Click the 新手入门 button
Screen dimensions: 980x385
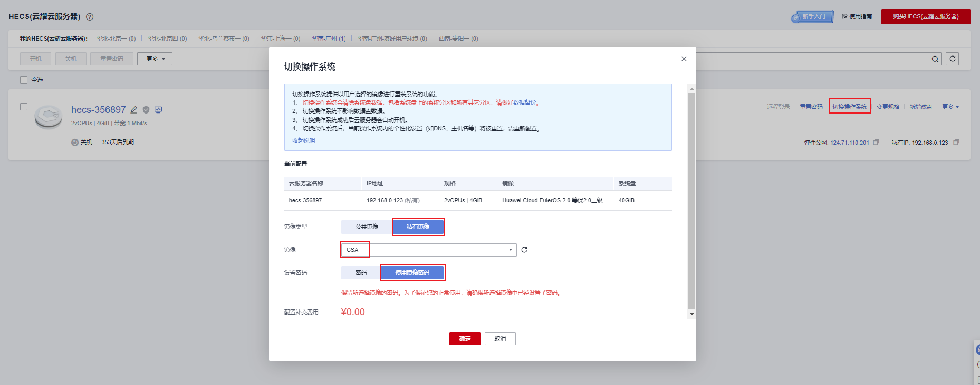click(813, 17)
